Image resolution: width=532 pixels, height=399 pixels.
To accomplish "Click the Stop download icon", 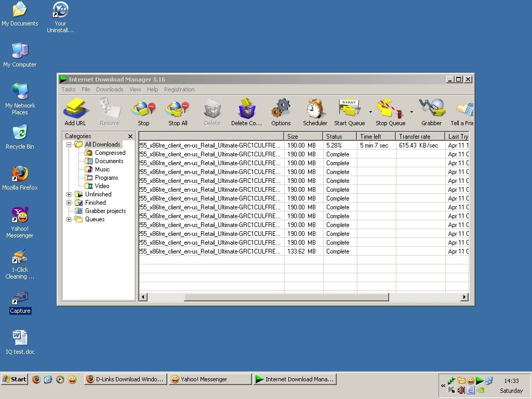I will (x=143, y=112).
